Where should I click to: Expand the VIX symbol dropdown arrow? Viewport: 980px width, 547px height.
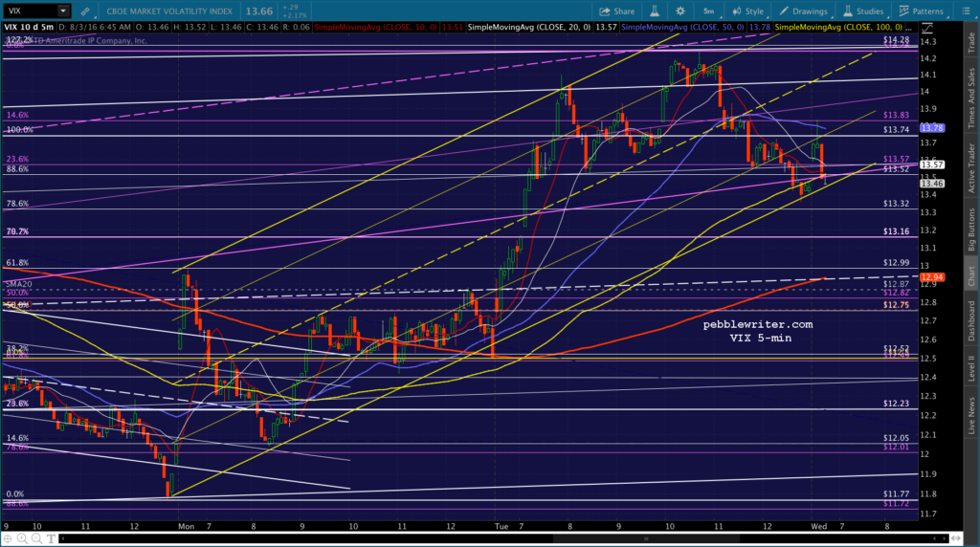click(62, 11)
